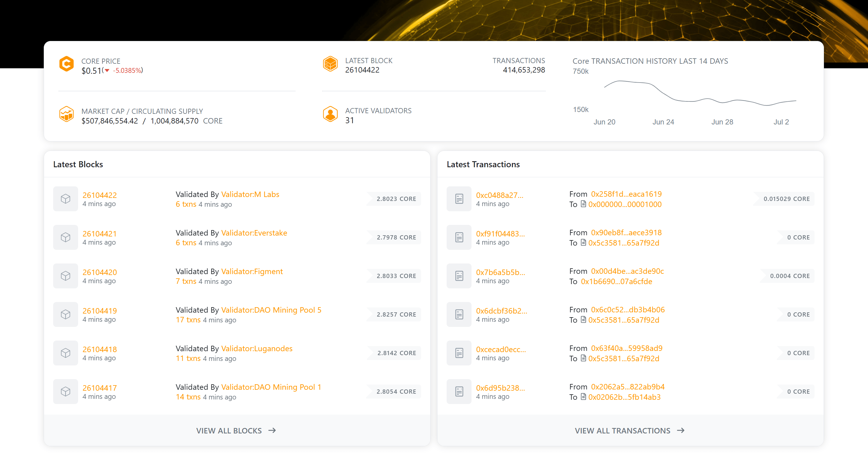Open sender address 0x6c0c52...db3b4b06

point(628,310)
